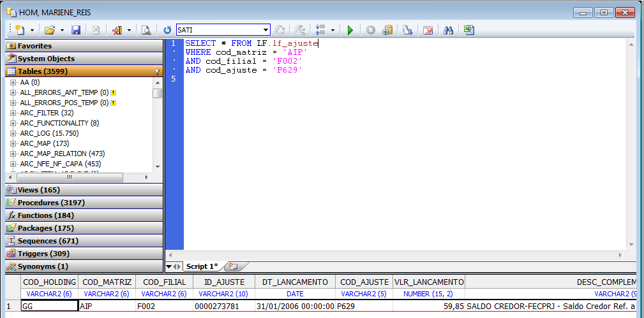Click the refresh schema arrow icon
The height and width of the screenshot is (318, 644).
[x=167, y=30]
